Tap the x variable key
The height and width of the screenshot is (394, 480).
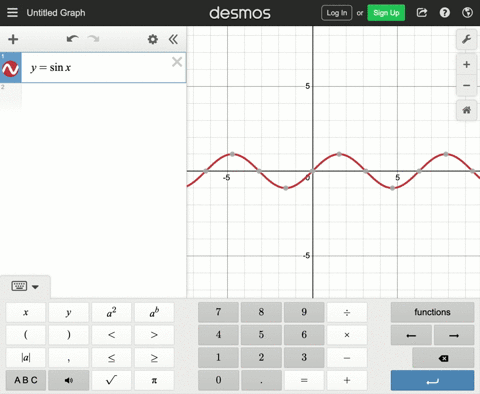click(x=26, y=312)
